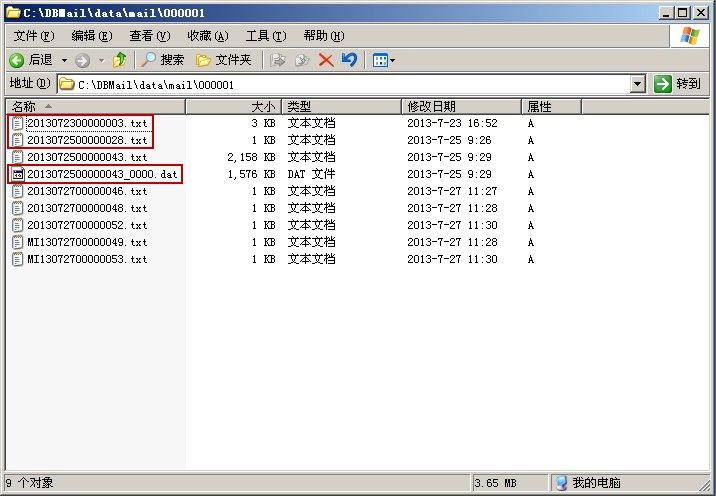Expand the Back history dropdown arrow
The width and height of the screenshot is (716, 496).
point(64,60)
